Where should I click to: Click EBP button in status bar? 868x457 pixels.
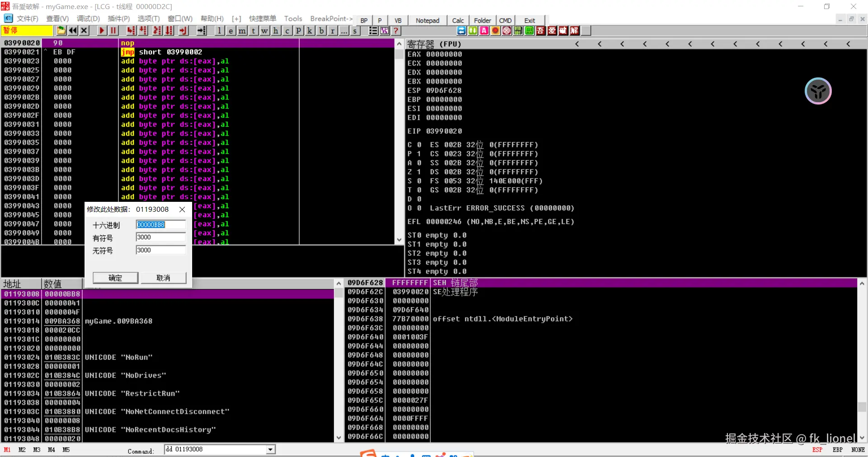pos(838,450)
